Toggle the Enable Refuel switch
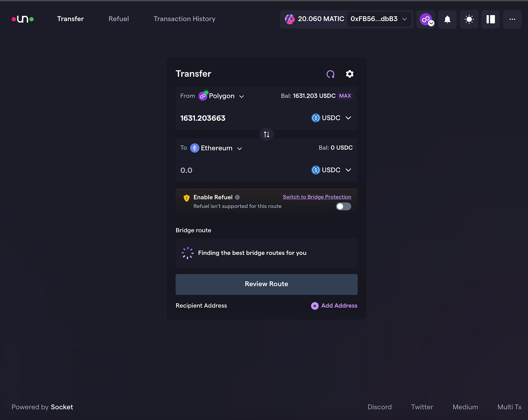 point(344,206)
